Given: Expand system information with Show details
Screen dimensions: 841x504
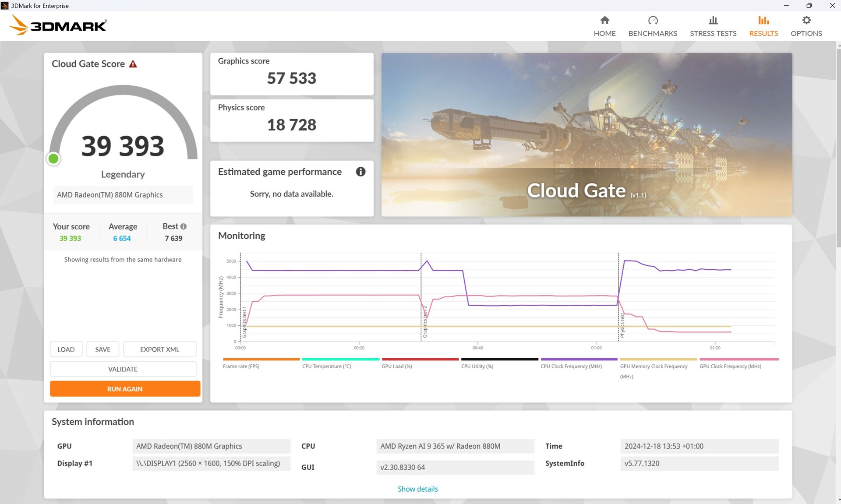Looking at the screenshot, I should pyautogui.click(x=417, y=489).
